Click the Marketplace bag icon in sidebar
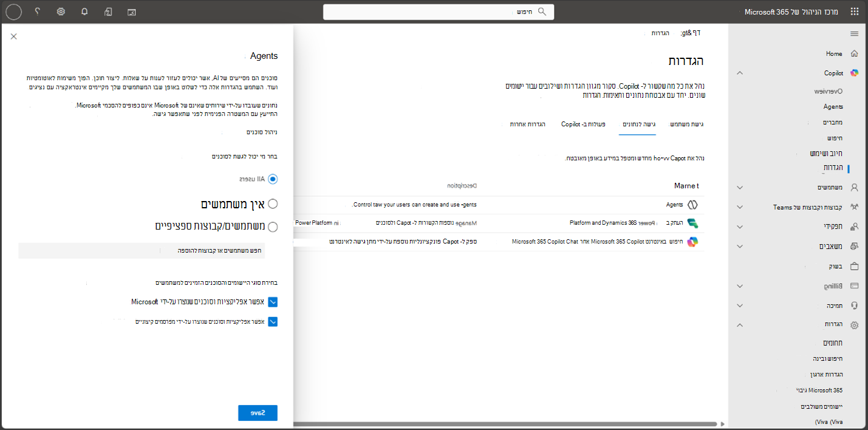Viewport: 868px width, 430px height. pos(855,266)
